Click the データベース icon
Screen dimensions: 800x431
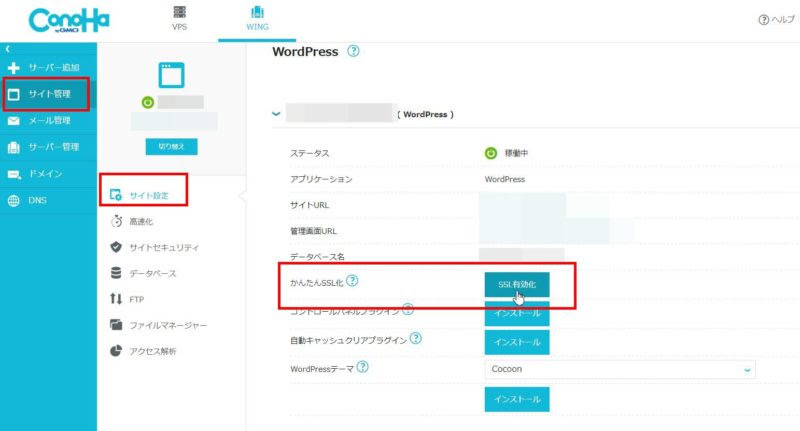point(116,273)
